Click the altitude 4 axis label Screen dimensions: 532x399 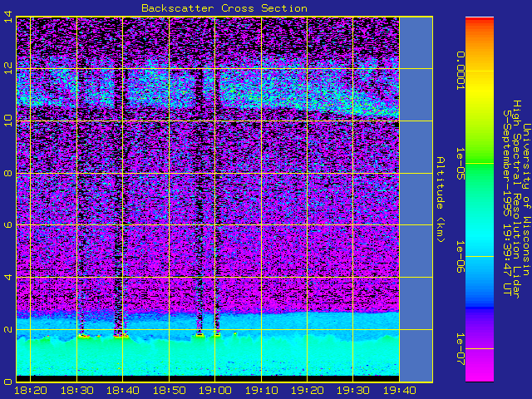(7, 277)
